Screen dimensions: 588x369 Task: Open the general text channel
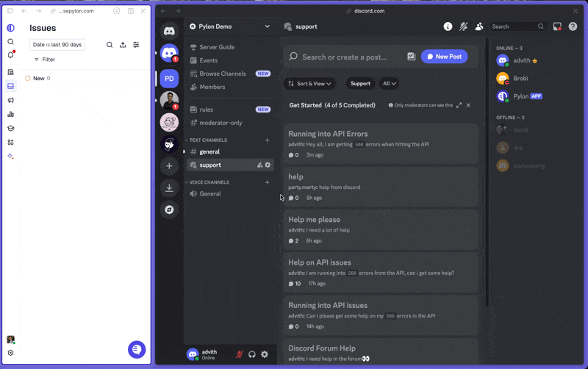point(230,151)
